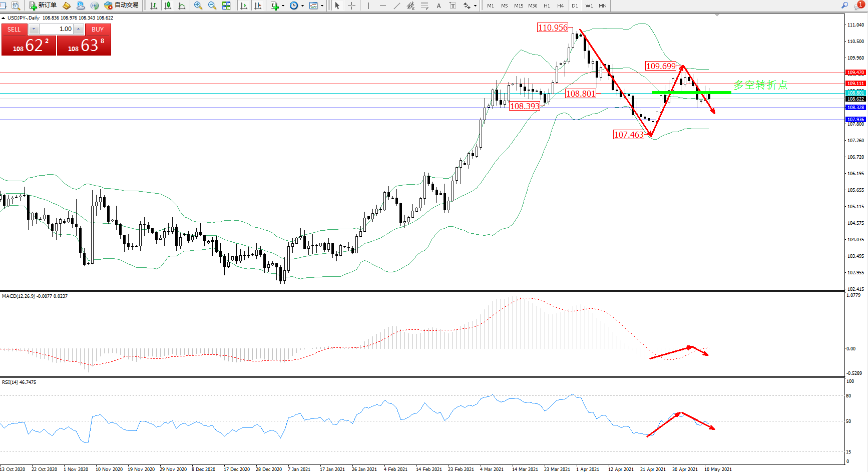Open the notifications chat bubble icon
The width and height of the screenshot is (868, 472).
pos(858,6)
